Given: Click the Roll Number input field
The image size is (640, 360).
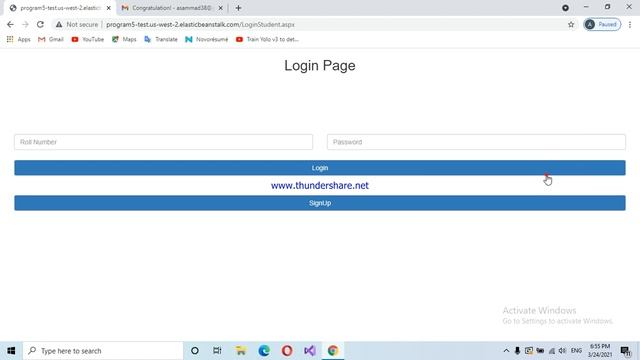Looking at the screenshot, I should point(163,142).
